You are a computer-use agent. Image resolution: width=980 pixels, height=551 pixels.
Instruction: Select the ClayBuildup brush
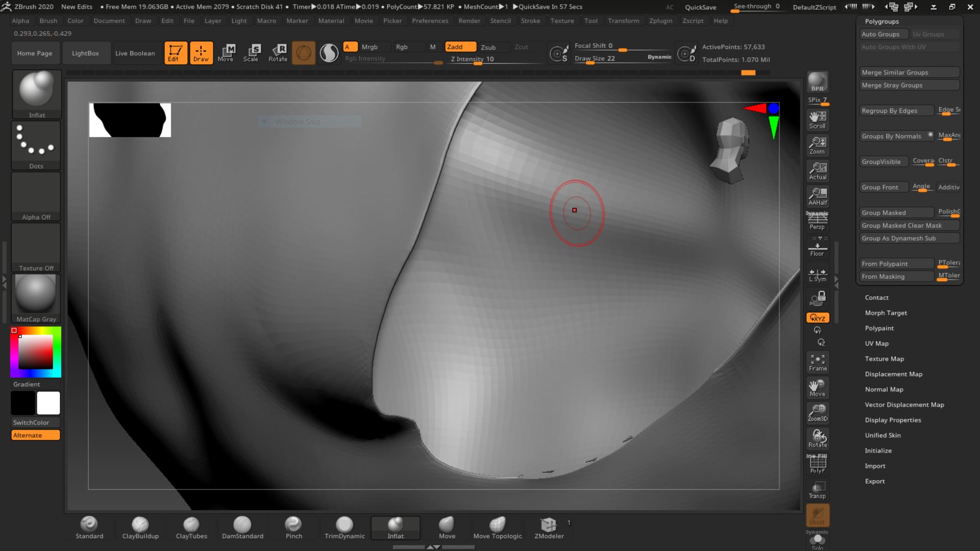tap(140, 526)
